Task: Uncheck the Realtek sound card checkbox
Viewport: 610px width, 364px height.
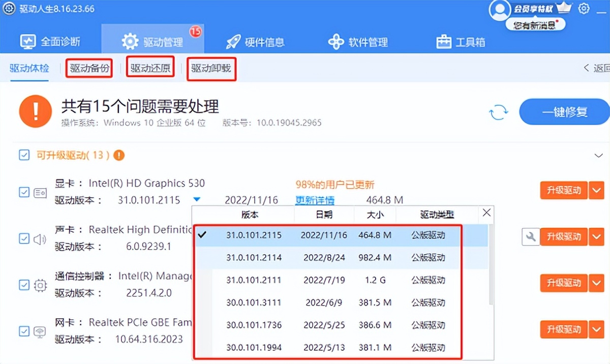Action: click(x=24, y=238)
